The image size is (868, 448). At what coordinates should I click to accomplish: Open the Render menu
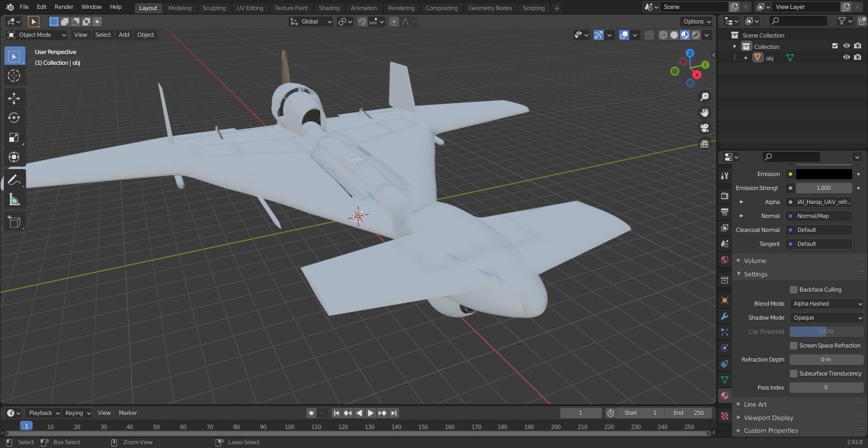[x=64, y=7]
